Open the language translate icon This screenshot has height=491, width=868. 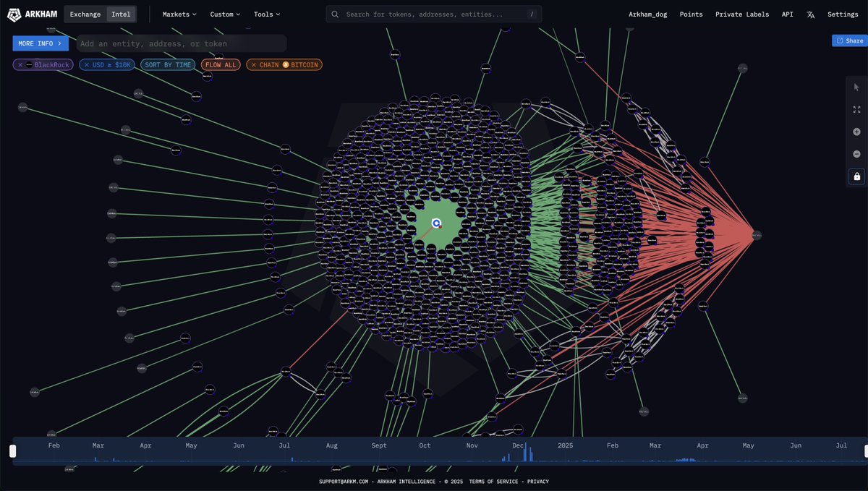pyautogui.click(x=811, y=14)
